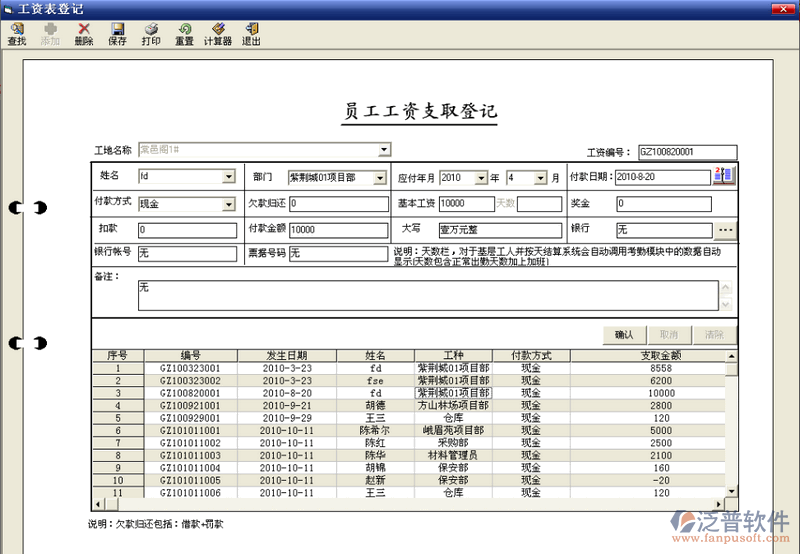Viewport: 800px width, 554px height.
Task: Open the calendar picker beside 付款日期
Action: tap(724, 177)
